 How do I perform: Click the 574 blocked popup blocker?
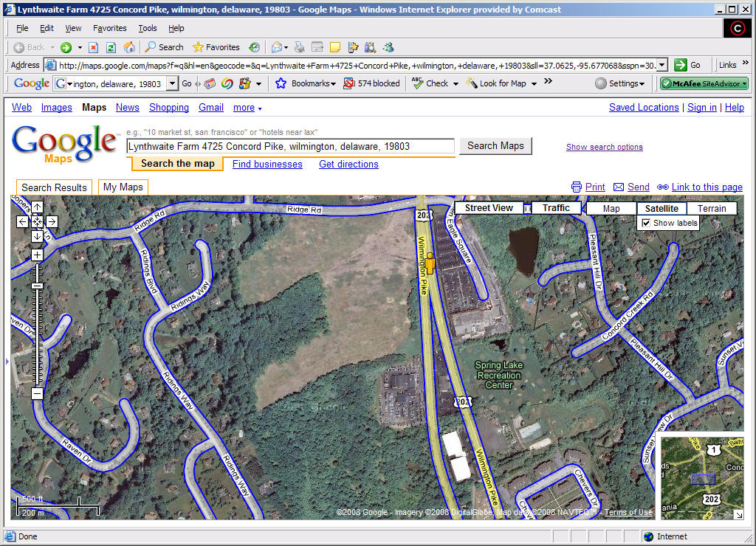[372, 83]
